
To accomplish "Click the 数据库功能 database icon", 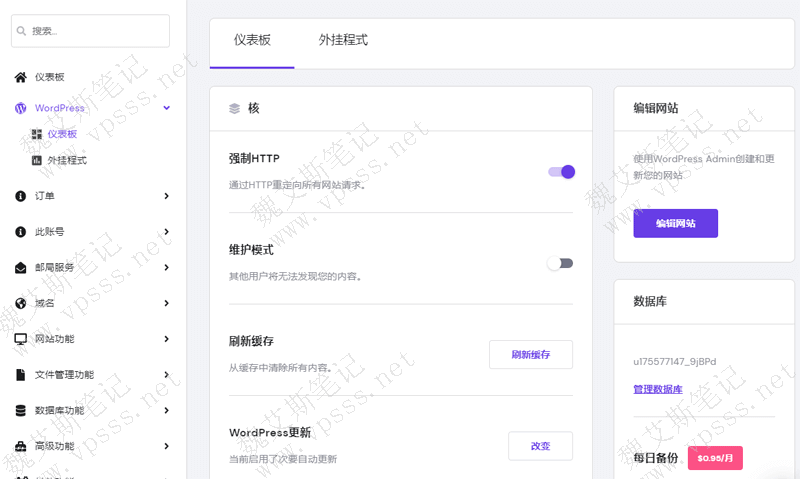I will coord(20,410).
